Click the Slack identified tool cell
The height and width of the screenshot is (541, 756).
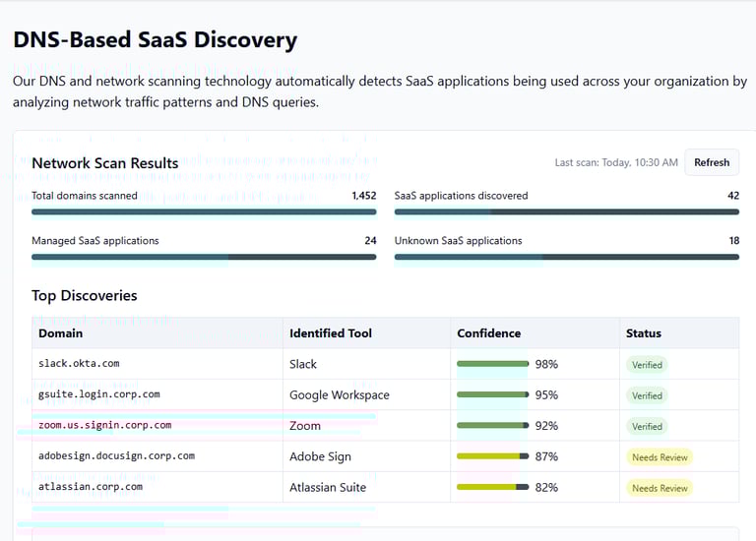point(366,364)
